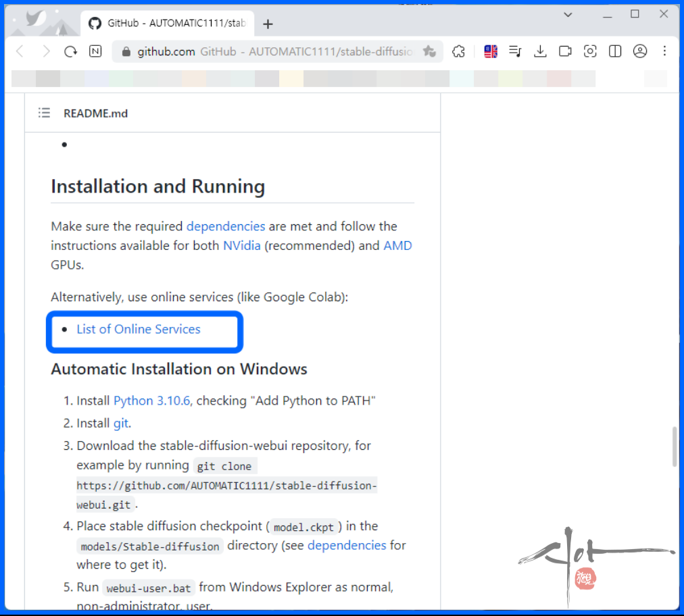Open the extensions puzzle icon
This screenshot has height=616, width=684.
(x=458, y=51)
